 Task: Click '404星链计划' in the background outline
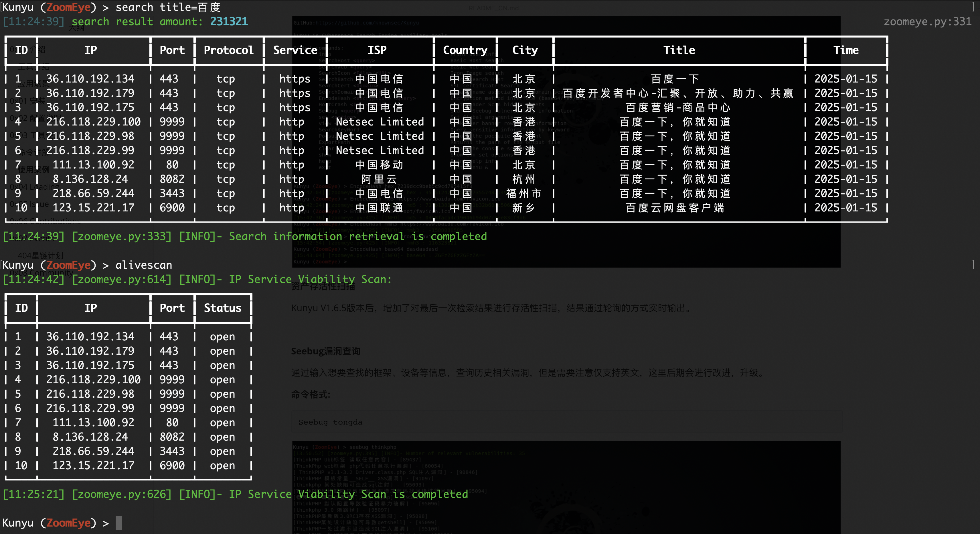pyautogui.click(x=40, y=256)
